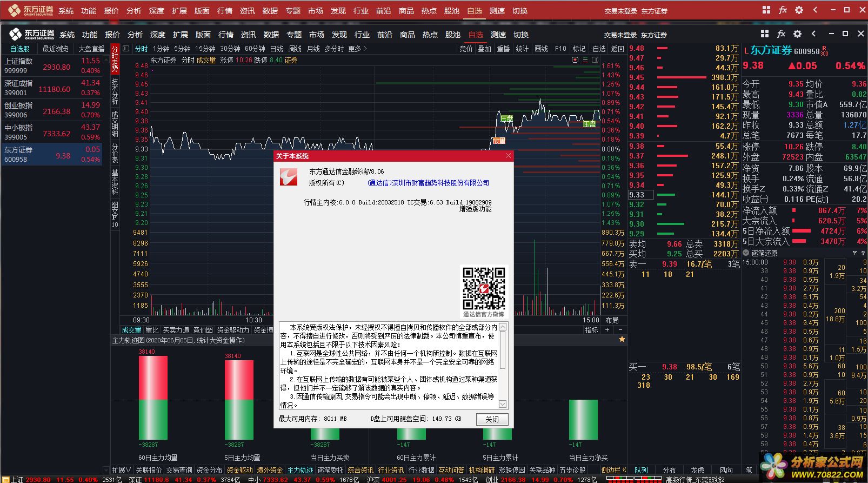Click scroll-up arrow of disclaimer text box

point(503,327)
